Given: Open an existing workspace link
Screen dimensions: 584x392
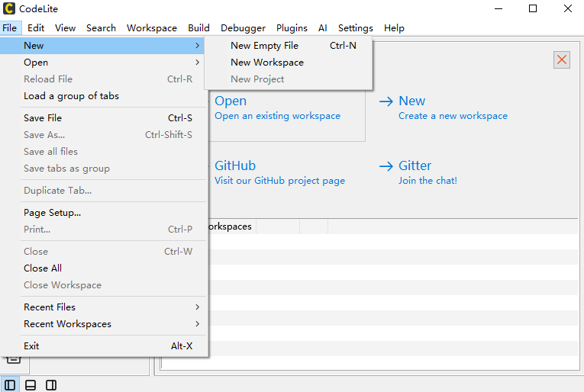Looking at the screenshot, I should pyautogui.click(x=277, y=108).
